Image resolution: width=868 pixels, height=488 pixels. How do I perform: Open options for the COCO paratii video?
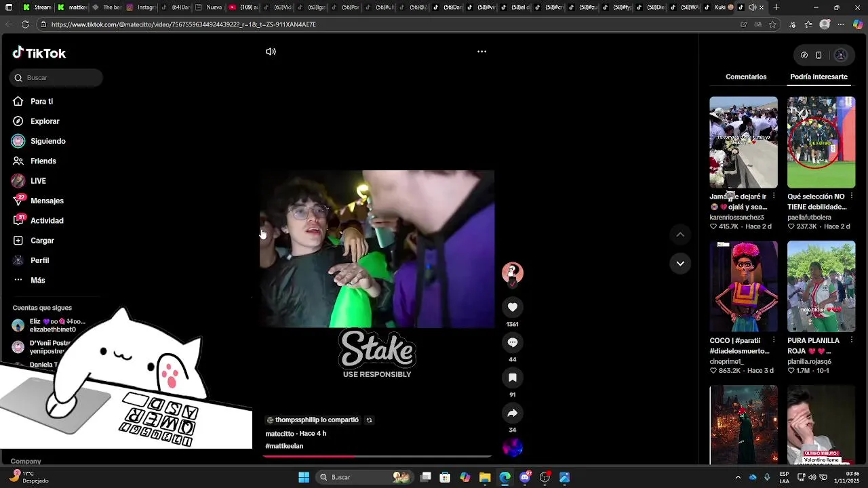pos(774,341)
